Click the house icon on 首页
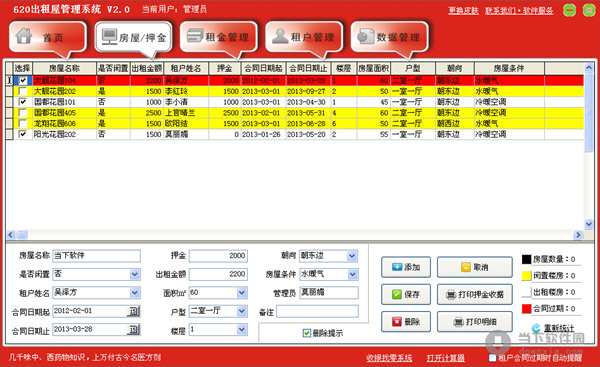 point(24,36)
